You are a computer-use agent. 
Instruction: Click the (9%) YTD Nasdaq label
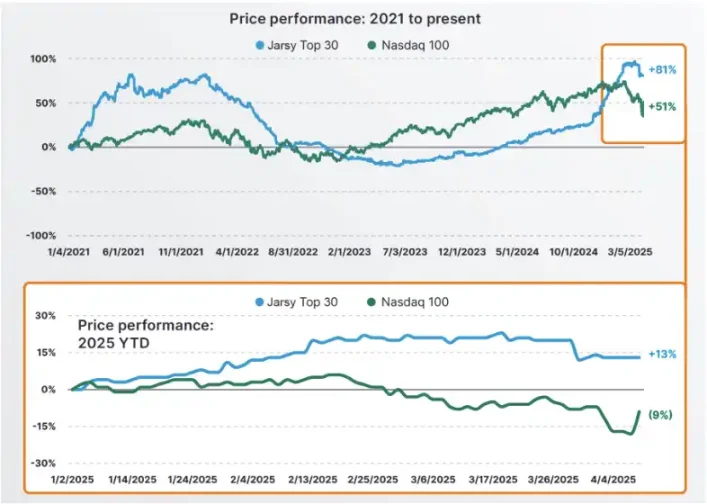coord(661,415)
